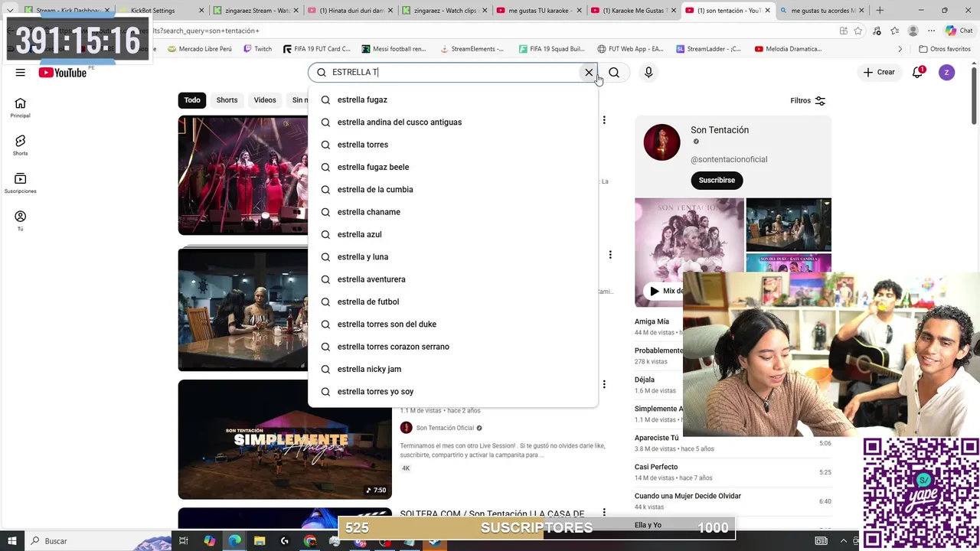Open Twitch bookmark
The width and height of the screenshot is (980, 551).
tap(258, 49)
